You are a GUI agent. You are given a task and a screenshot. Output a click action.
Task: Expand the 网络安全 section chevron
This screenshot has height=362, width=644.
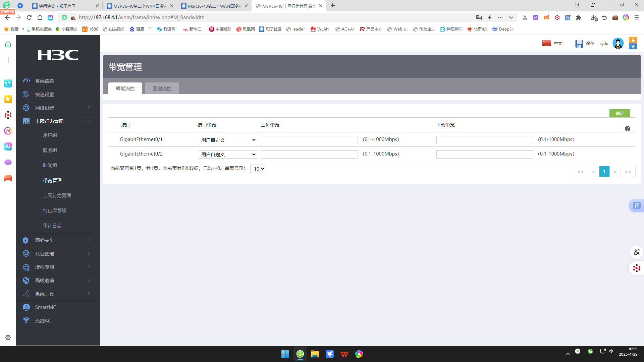coord(89,240)
